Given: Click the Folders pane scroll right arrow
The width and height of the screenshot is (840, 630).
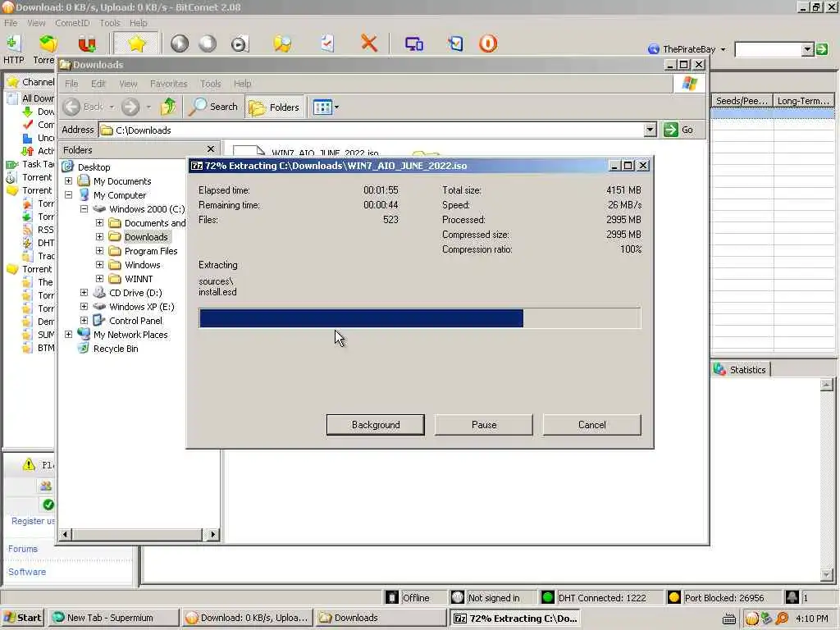Looking at the screenshot, I should pyautogui.click(x=212, y=534).
